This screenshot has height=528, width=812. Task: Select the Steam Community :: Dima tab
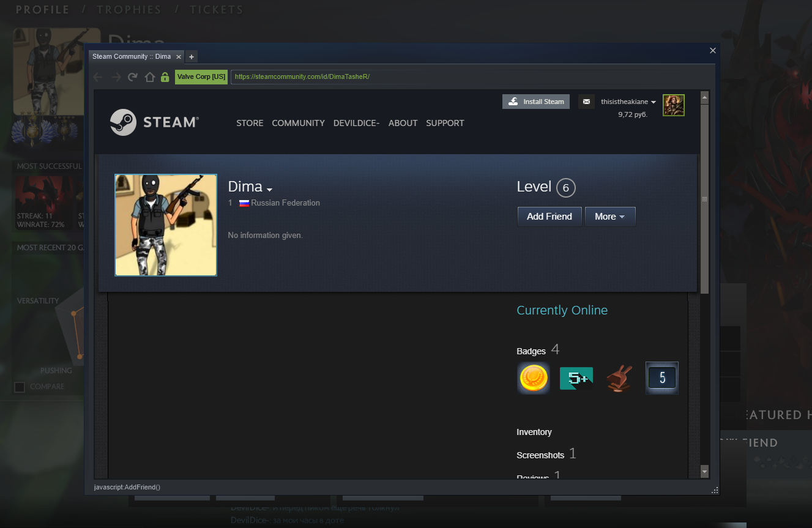(132, 57)
